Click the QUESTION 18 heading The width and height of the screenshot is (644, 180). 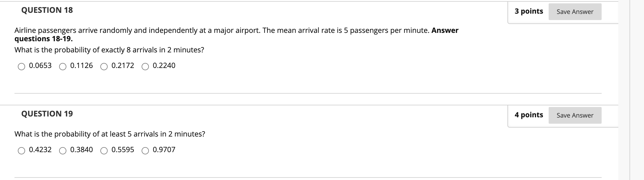pyautogui.click(x=47, y=10)
